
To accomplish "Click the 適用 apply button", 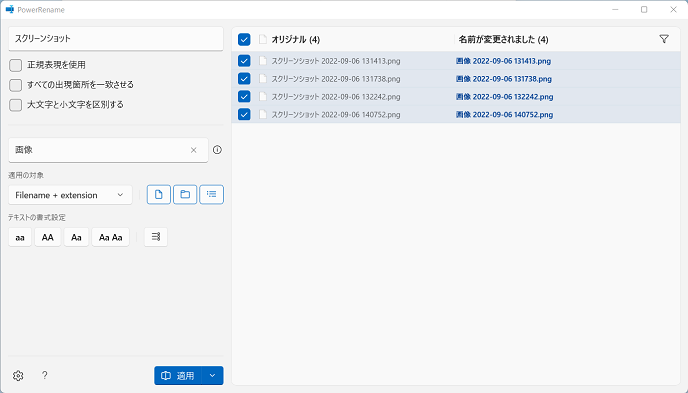I will pos(178,375).
